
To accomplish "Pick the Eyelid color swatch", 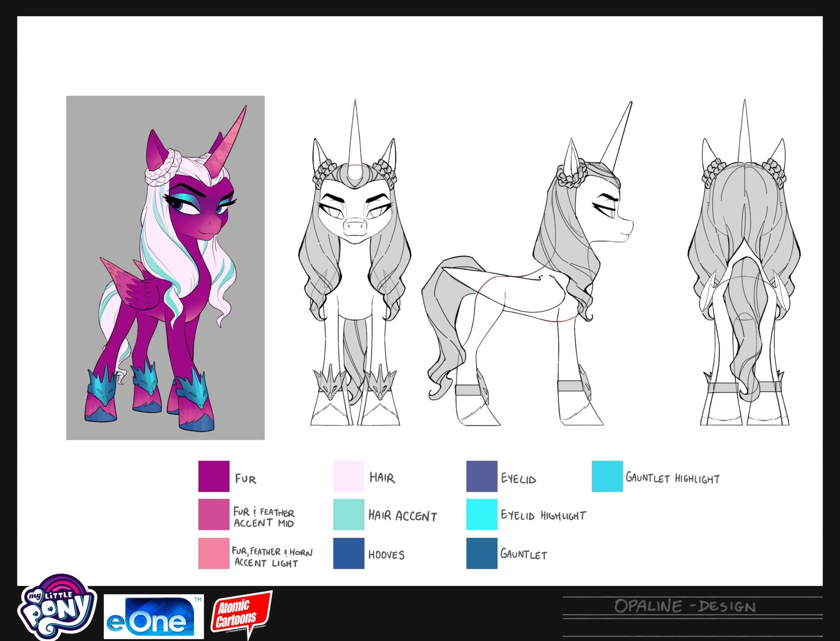I will click(482, 476).
